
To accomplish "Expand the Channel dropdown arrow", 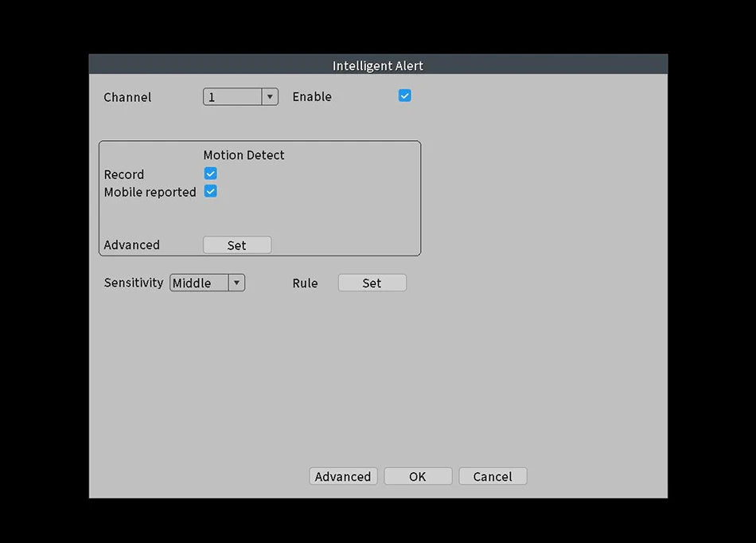I will [x=270, y=97].
